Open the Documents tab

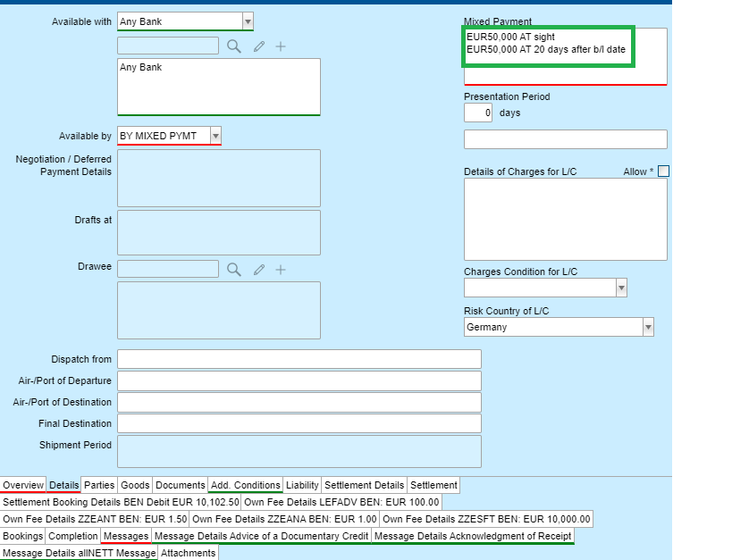coord(181,485)
